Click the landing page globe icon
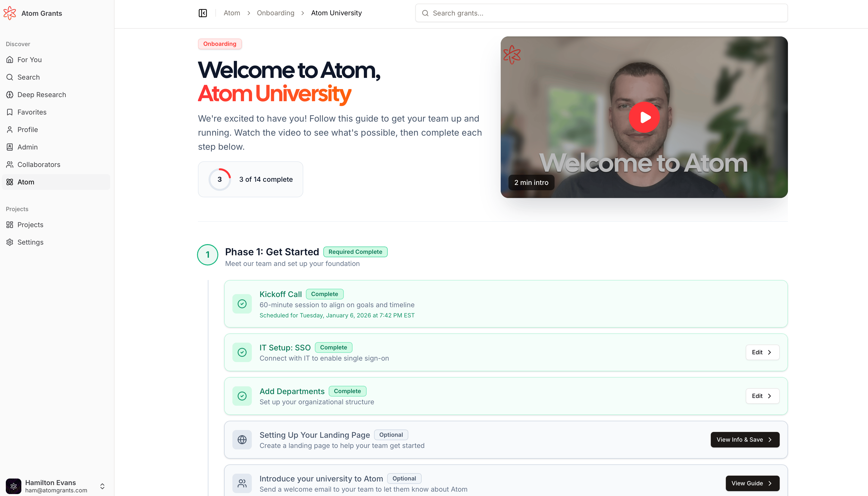 [x=242, y=440]
